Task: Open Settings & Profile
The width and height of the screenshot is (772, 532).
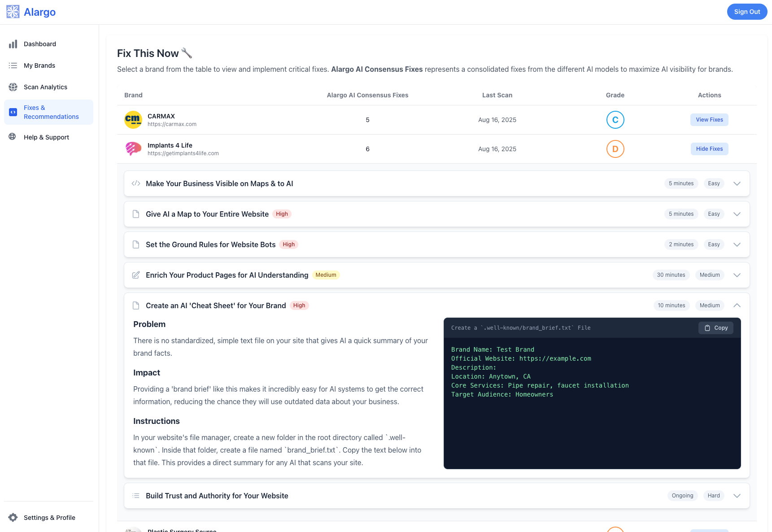Action: coord(49,517)
